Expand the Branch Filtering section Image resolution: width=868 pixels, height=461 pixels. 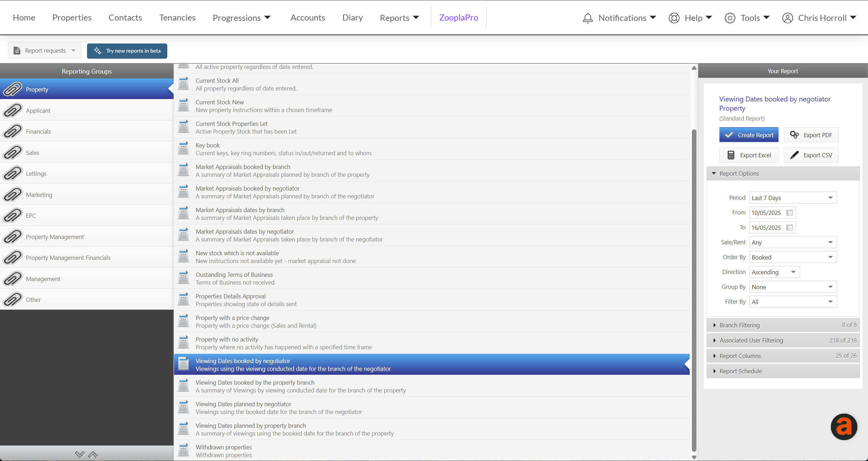[783, 325]
